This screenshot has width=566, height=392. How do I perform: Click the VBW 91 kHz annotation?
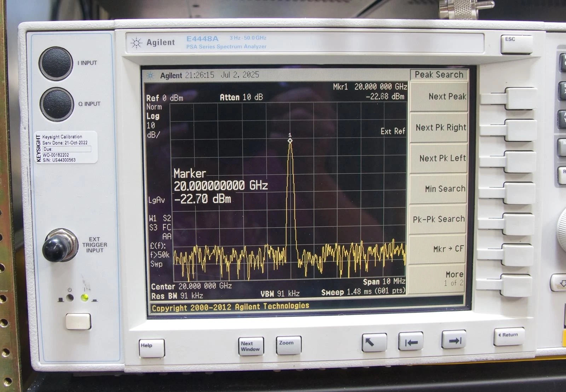point(280,294)
